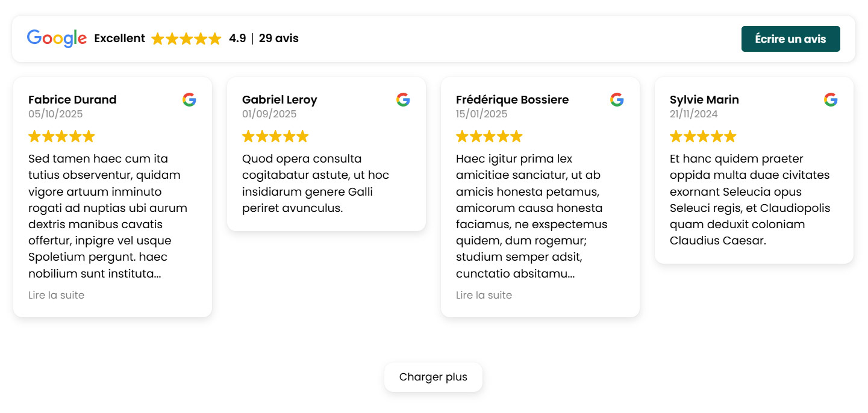
Task: Click the header five-star rating
Action: tap(186, 39)
